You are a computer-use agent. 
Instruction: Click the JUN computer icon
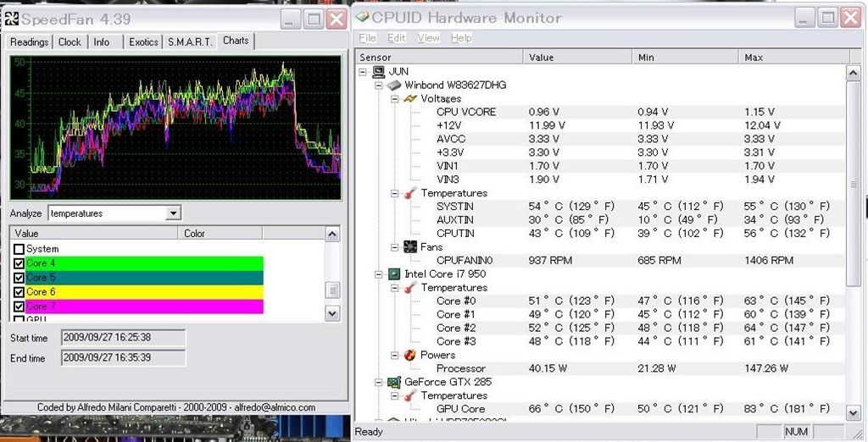(378, 71)
